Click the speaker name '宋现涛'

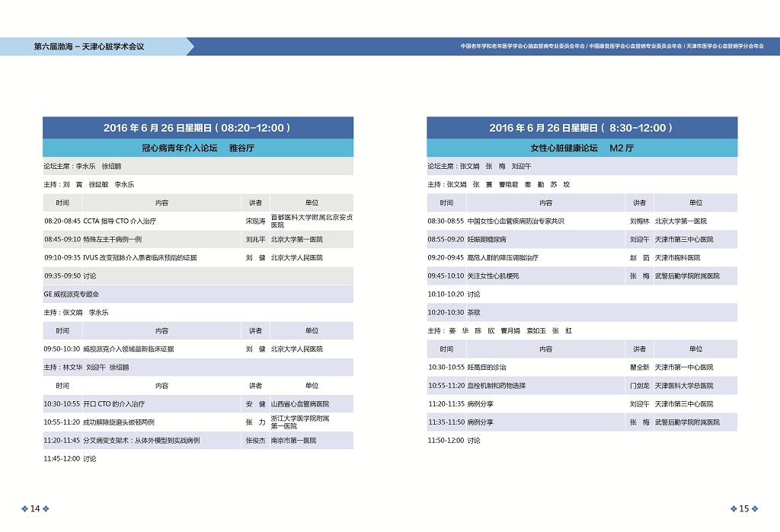pyautogui.click(x=256, y=221)
